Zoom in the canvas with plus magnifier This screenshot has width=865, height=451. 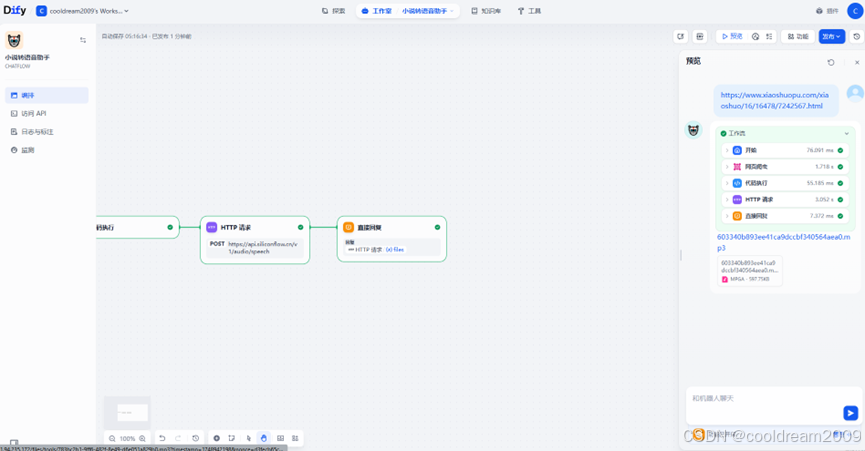[x=142, y=439]
